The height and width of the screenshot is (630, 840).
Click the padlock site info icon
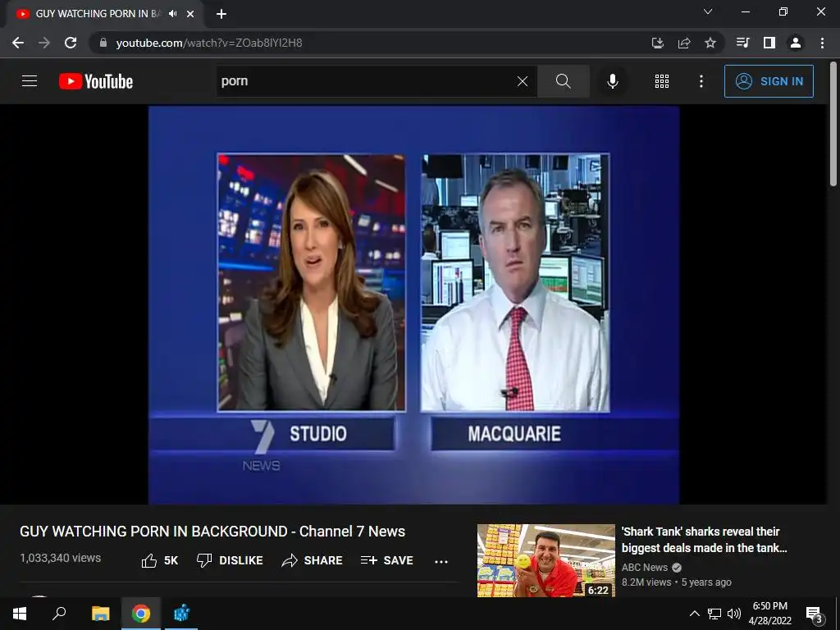103,43
